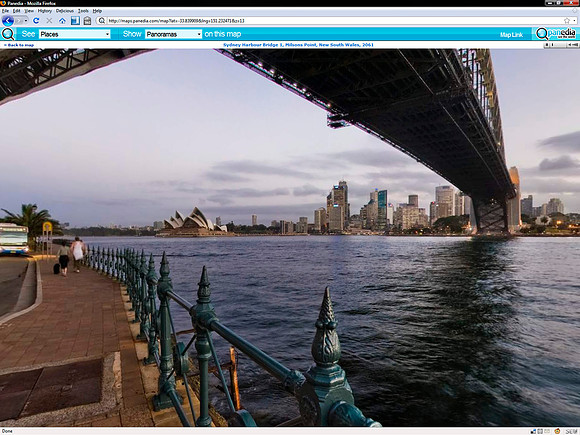Screen dimensions: 580x435
Task: Go to the browser Home page icon
Action: click(62, 21)
